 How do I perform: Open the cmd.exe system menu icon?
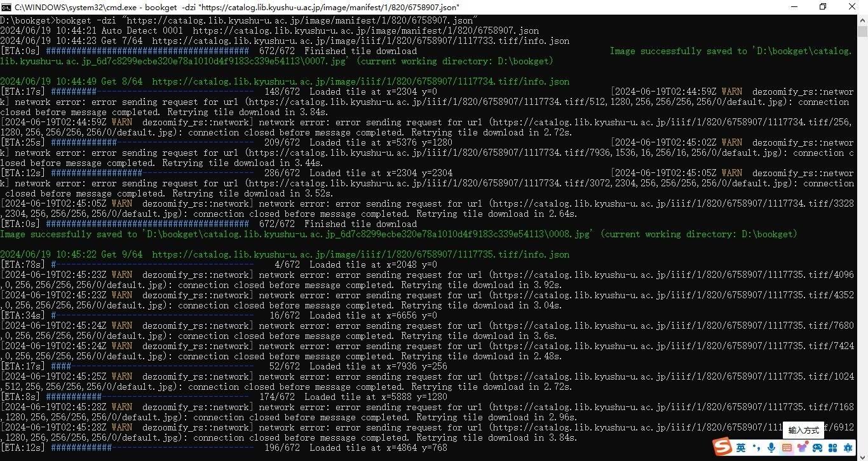point(6,7)
